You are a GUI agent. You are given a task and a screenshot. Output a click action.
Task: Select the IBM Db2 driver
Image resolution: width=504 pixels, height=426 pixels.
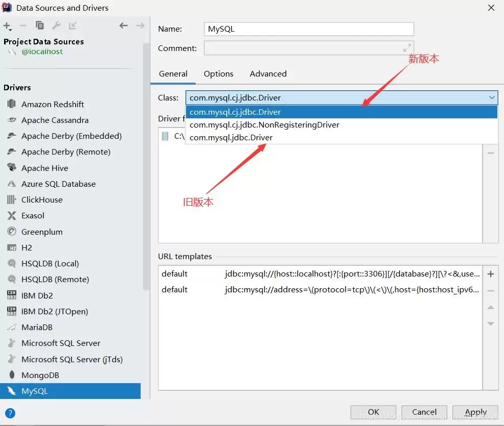pyautogui.click(x=70, y=295)
